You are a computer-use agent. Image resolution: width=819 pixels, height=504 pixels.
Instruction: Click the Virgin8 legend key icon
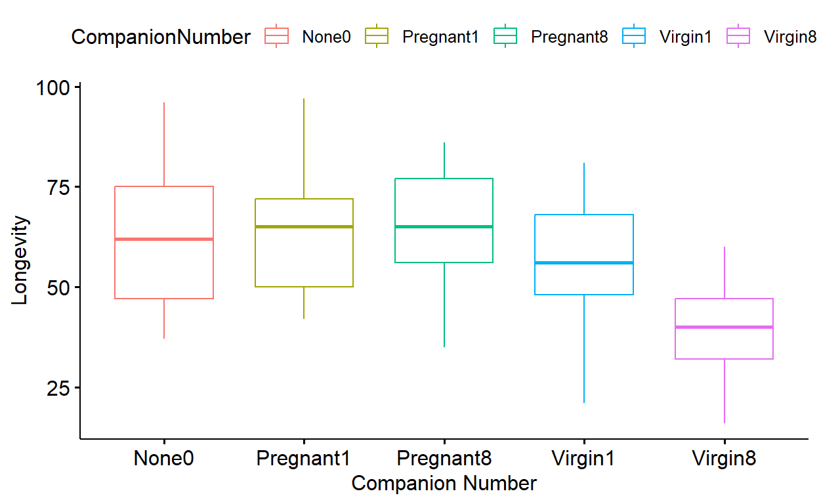tap(738, 37)
